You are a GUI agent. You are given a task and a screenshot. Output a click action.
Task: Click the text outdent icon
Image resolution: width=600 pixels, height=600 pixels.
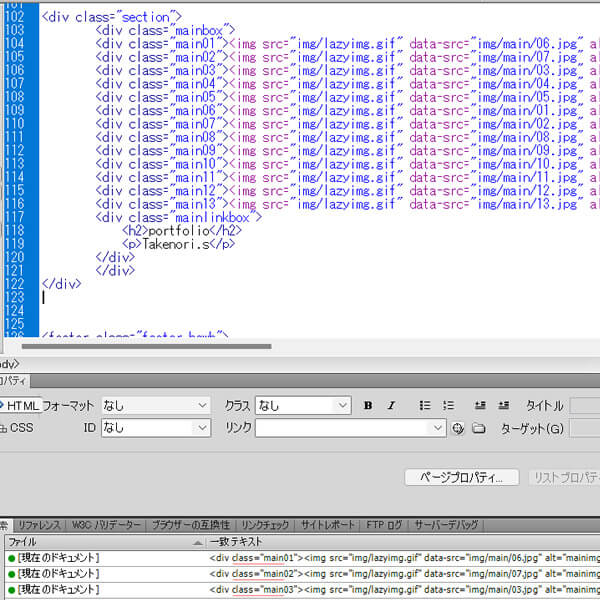tap(480, 405)
